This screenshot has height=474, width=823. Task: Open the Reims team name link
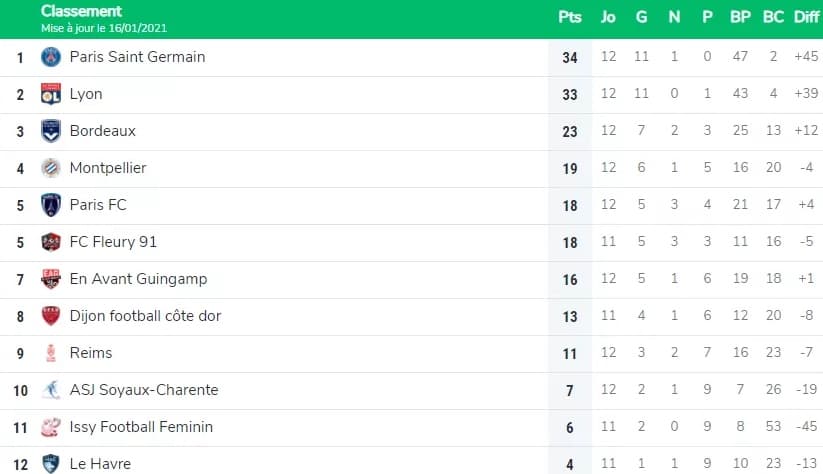(x=91, y=353)
